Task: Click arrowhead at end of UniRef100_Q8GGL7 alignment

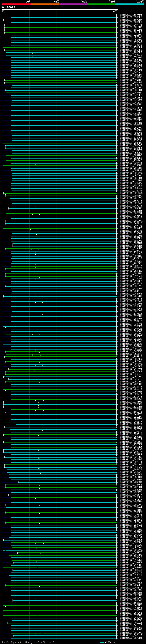Action: click(x=117, y=22)
